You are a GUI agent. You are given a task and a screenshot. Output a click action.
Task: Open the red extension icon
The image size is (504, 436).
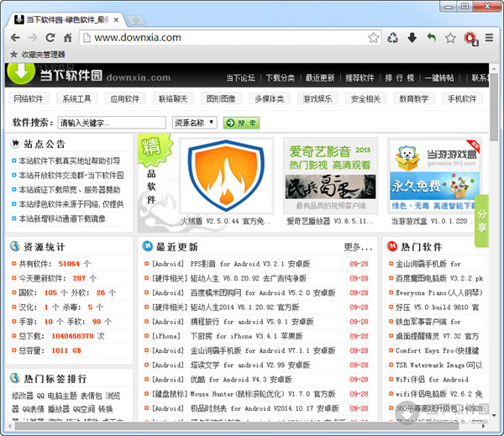click(470, 39)
